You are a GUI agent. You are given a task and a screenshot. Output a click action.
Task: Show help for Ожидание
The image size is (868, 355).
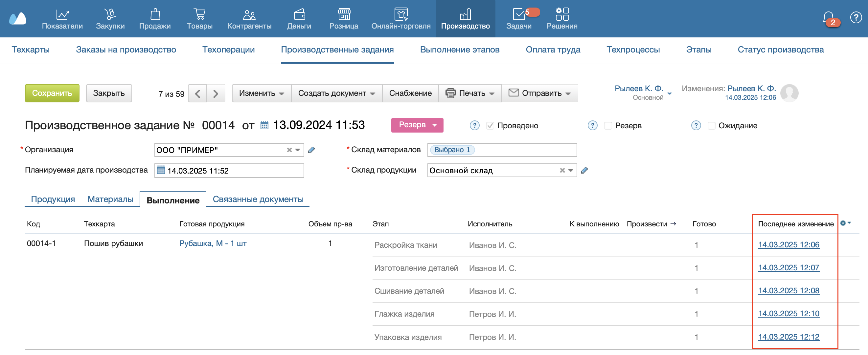(696, 126)
